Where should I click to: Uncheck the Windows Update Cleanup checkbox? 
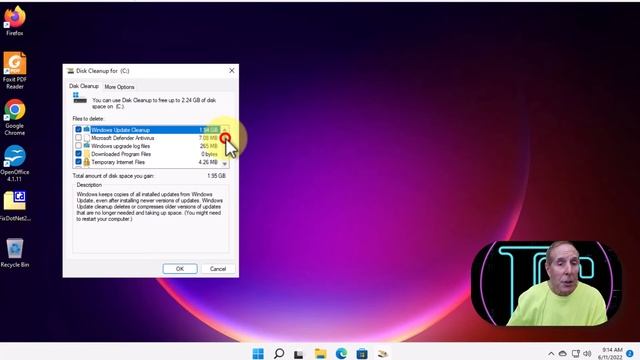coord(78,130)
